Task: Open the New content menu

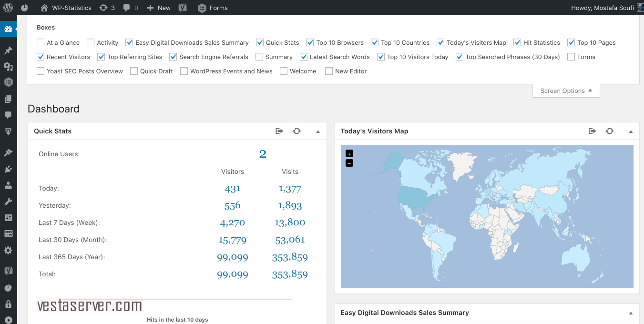Action: (x=159, y=8)
